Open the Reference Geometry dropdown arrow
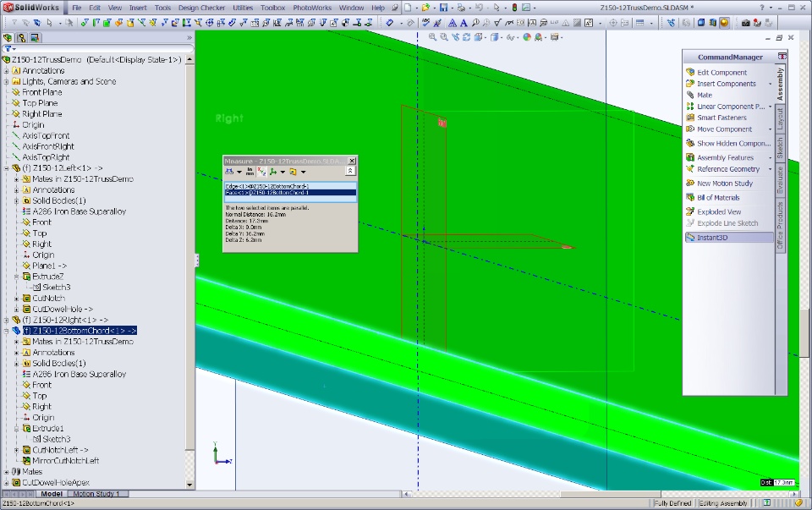The width and height of the screenshot is (812, 510). point(770,169)
